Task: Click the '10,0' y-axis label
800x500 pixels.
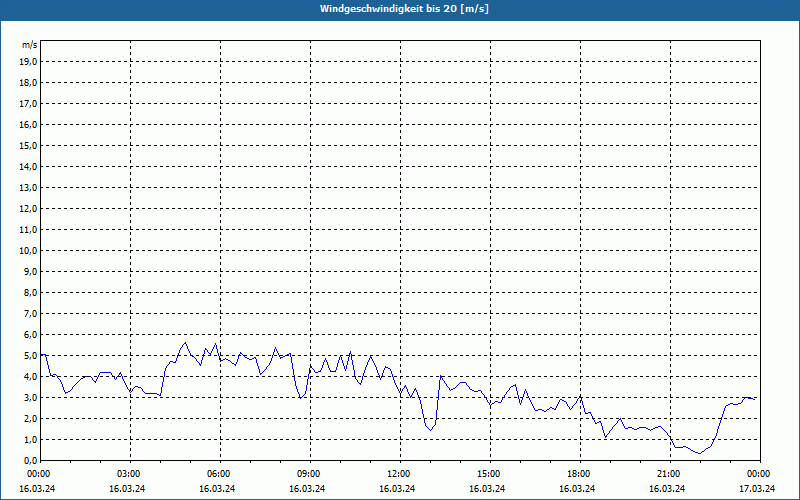Action: pos(28,251)
